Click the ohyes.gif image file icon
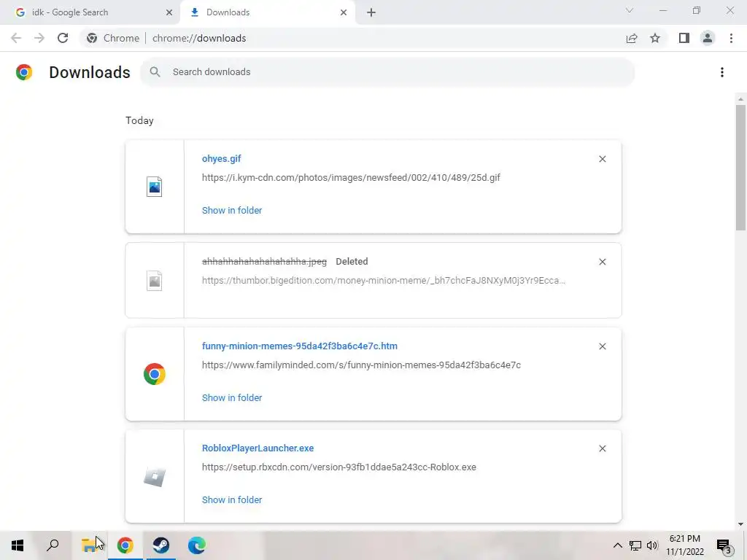 coord(155,187)
